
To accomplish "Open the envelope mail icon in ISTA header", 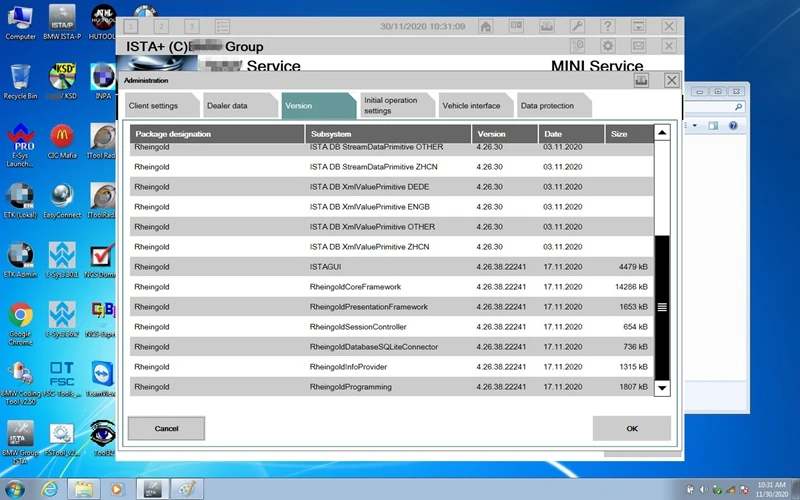I will (638, 46).
